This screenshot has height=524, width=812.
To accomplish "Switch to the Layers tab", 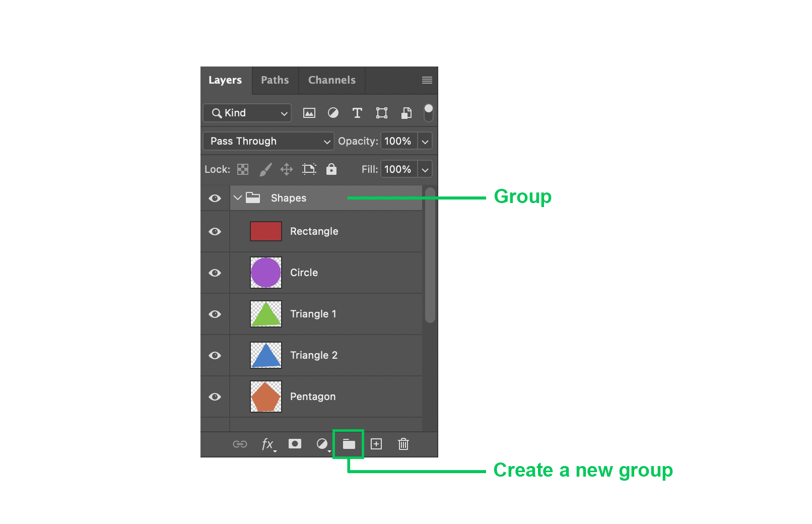I will coord(225,80).
